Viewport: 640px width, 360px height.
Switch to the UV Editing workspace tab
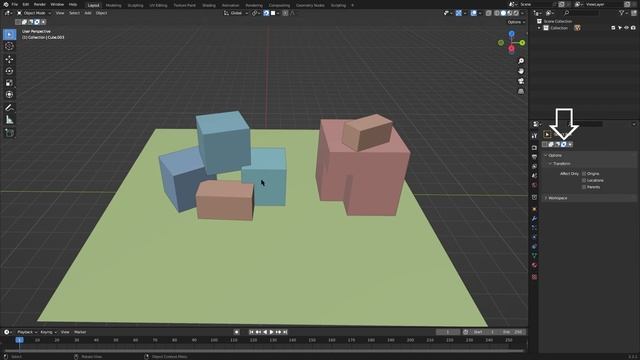(x=158, y=5)
